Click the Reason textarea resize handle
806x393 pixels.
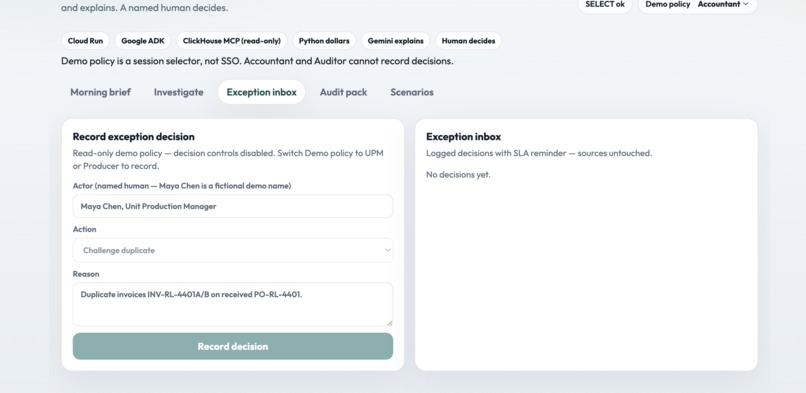pyautogui.click(x=389, y=323)
